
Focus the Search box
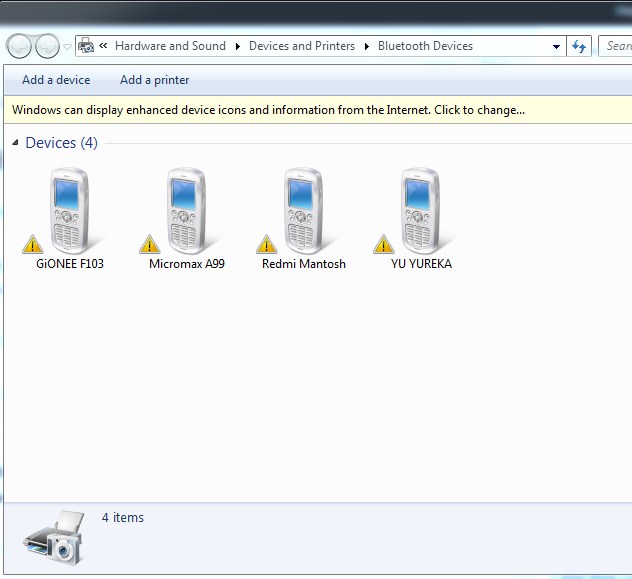[x=615, y=46]
